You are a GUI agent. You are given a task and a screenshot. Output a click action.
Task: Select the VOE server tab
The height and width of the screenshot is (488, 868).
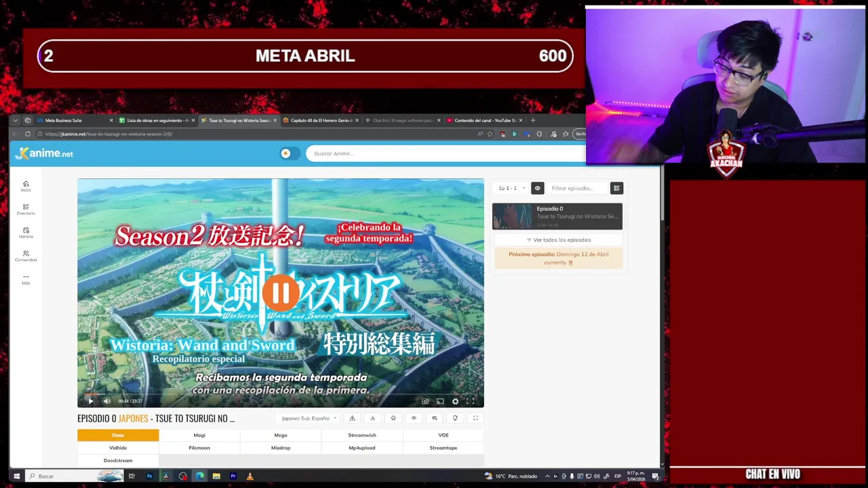(443, 435)
